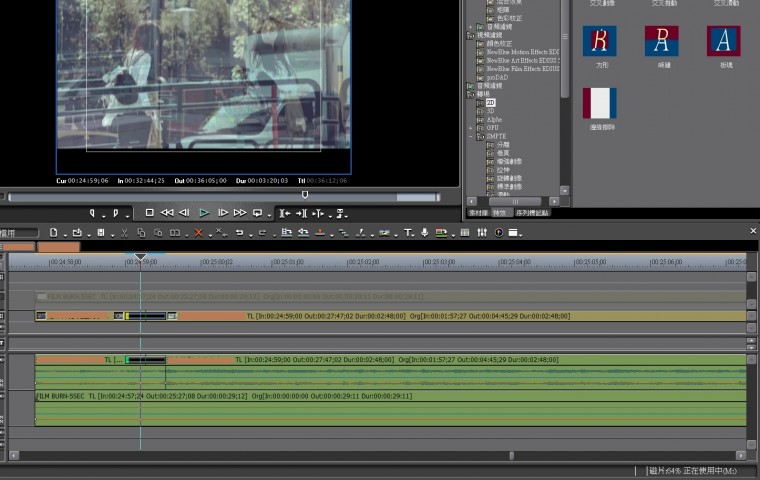The image size is (760, 480).
Task: Select the Alpha transitions folder
Action: [x=493, y=119]
